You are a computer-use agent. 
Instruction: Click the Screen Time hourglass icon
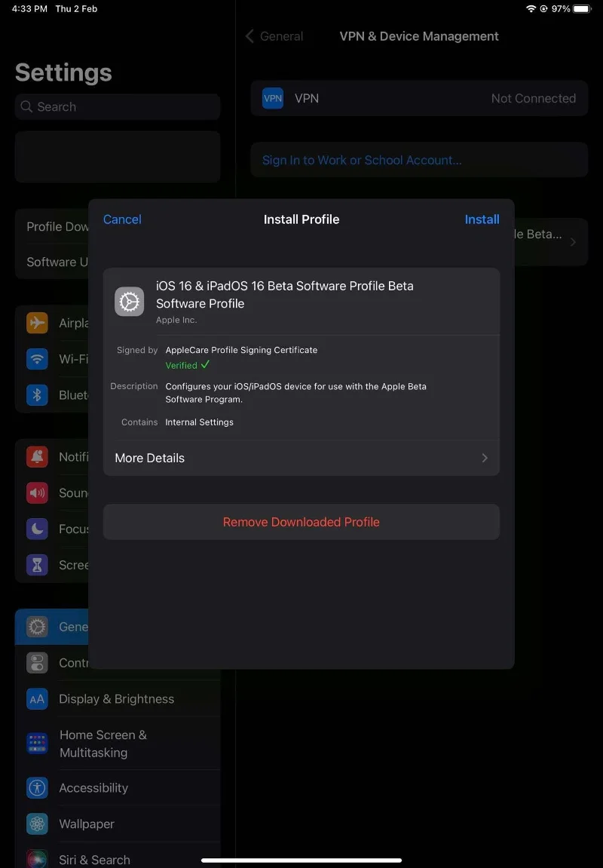click(36, 565)
